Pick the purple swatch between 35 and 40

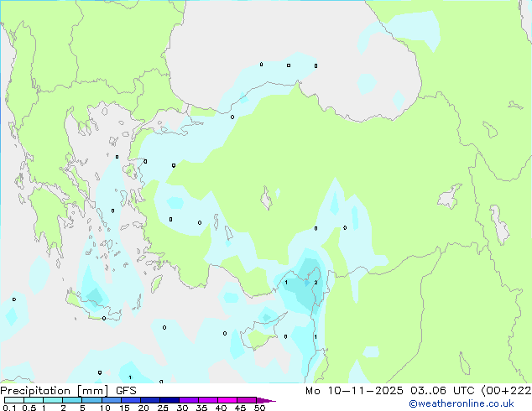pos(208,400)
